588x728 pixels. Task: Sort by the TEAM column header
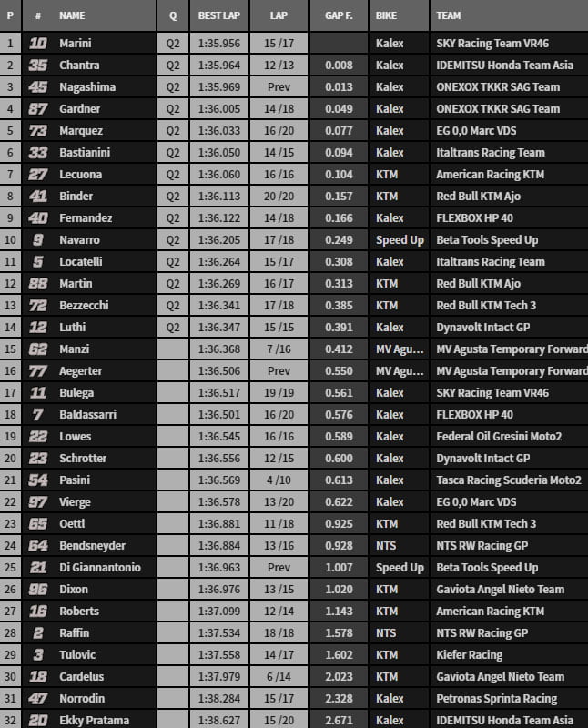click(448, 16)
